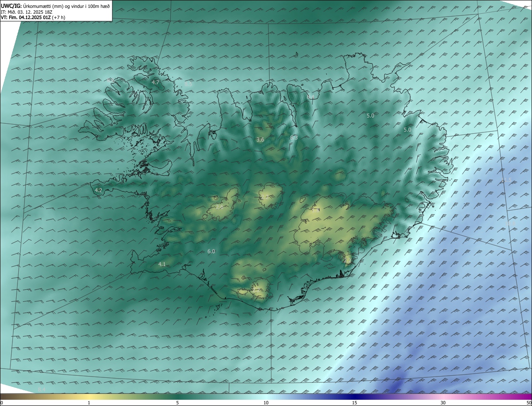
Task: Click the 'VT: Fim. 04.12.2025 01Z (+7 h)' line
Action: pyautogui.click(x=33, y=17)
